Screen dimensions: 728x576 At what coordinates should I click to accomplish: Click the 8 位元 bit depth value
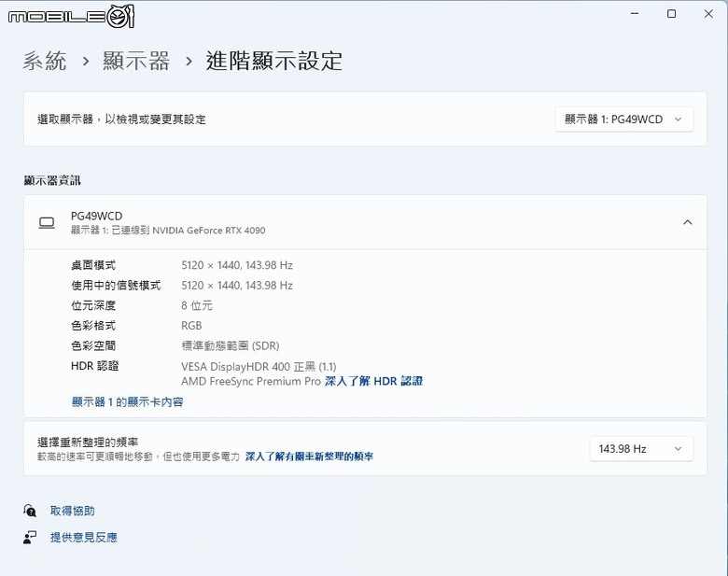tap(197, 305)
